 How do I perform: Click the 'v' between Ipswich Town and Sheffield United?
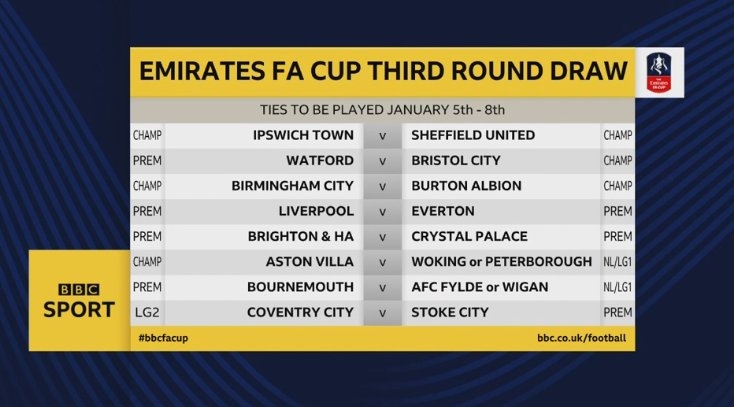[381, 135]
